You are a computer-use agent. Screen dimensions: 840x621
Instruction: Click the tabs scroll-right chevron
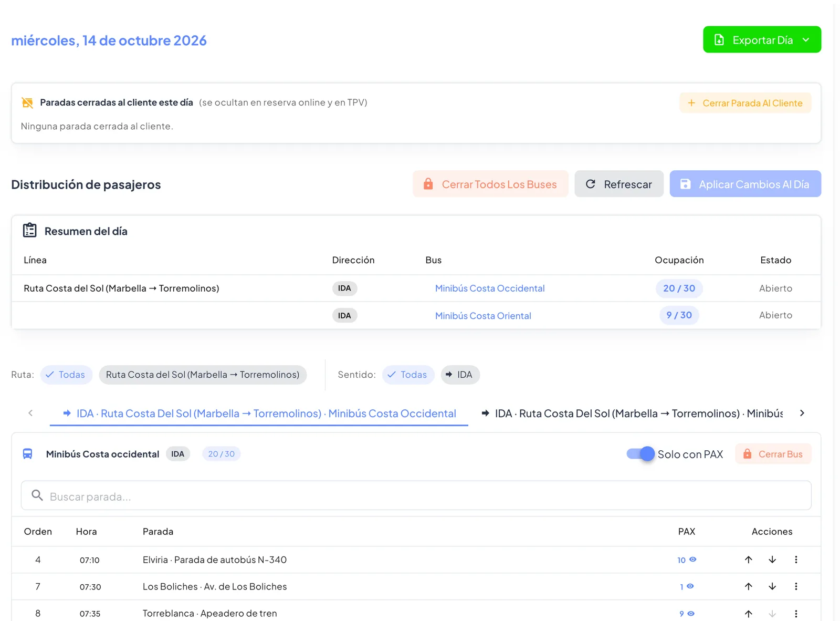(802, 413)
